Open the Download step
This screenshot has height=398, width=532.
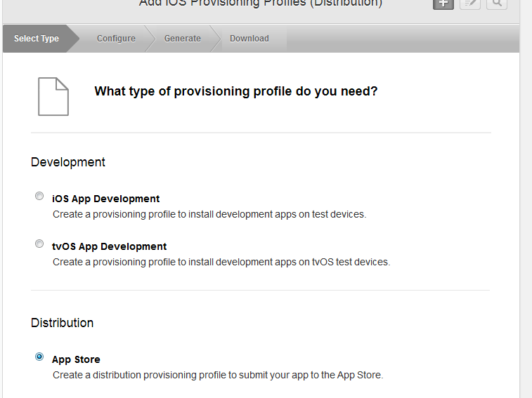point(249,39)
